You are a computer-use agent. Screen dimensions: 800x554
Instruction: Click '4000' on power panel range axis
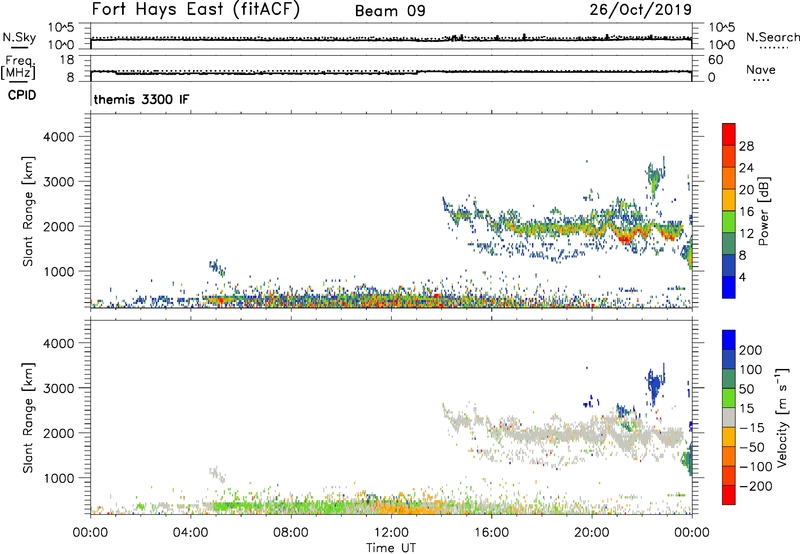(x=59, y=137)
